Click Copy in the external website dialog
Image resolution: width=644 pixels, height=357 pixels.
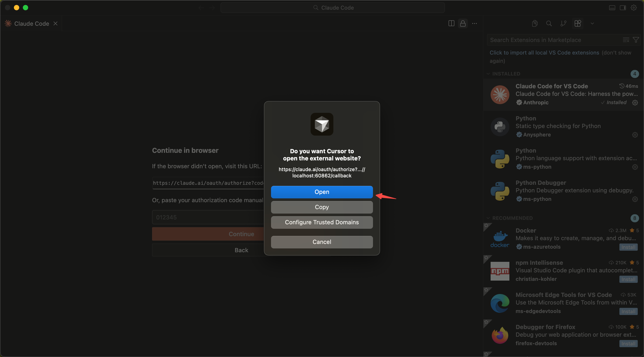[322, 207]
